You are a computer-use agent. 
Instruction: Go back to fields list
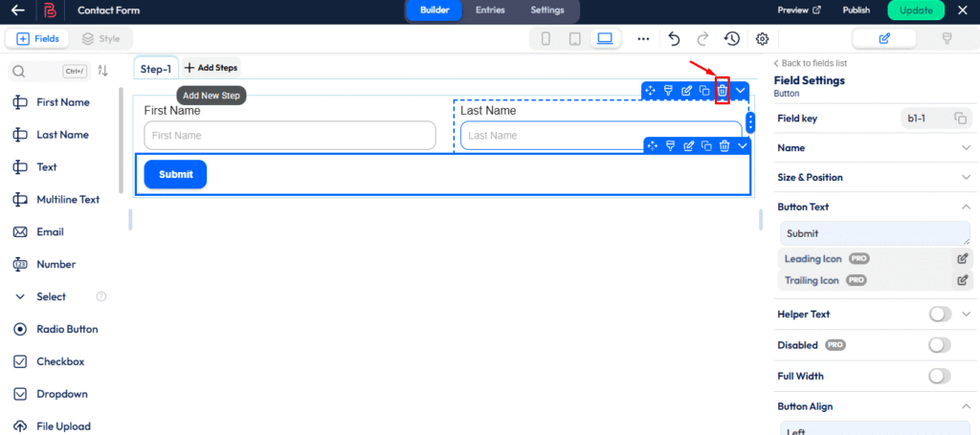coord(810,64)
